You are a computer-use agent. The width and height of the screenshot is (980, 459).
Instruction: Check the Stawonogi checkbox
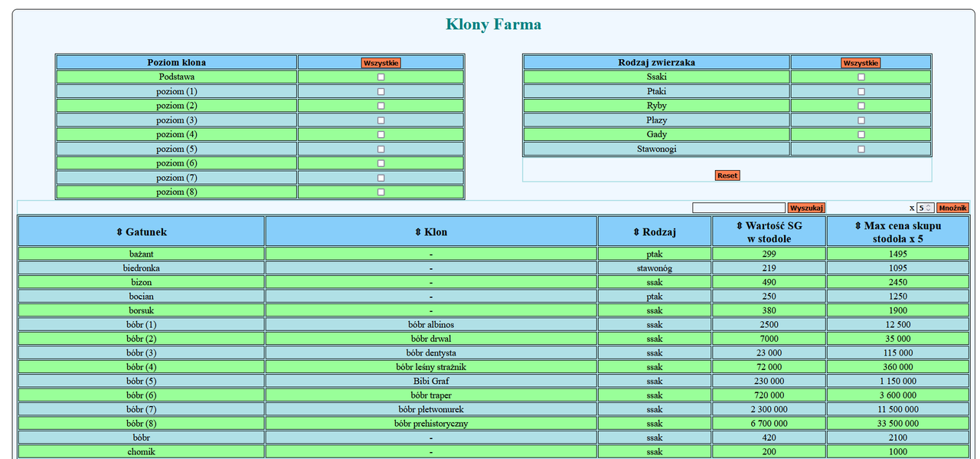coord(861,149)
